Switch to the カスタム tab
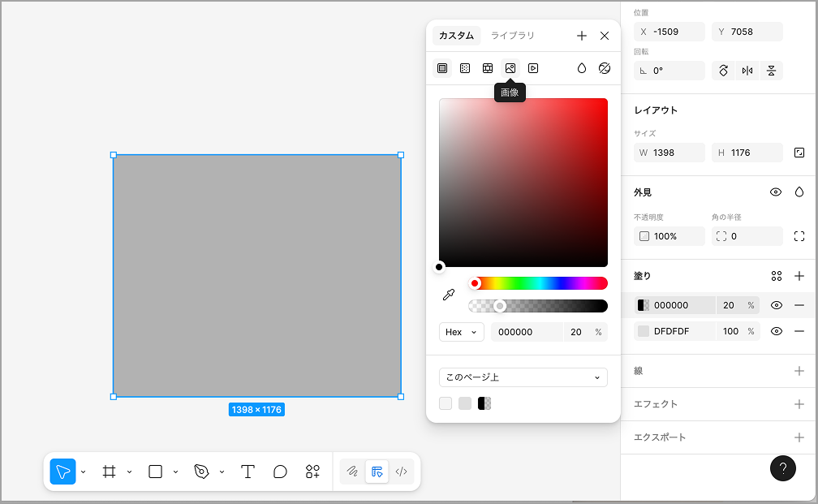 click(456, 36)
